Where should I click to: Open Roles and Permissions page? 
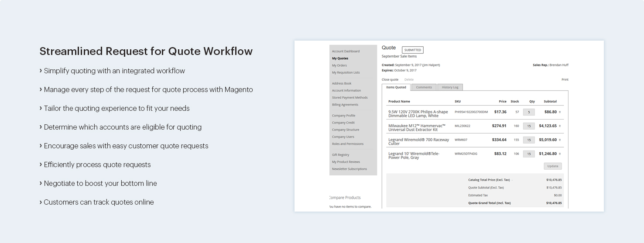point(347,144)
